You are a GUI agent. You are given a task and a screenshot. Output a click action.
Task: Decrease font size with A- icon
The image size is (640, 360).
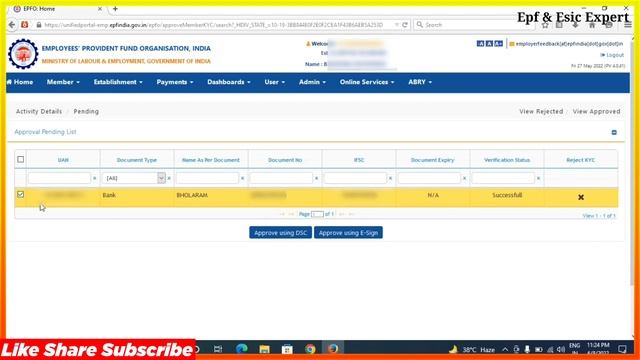(480, 44)
